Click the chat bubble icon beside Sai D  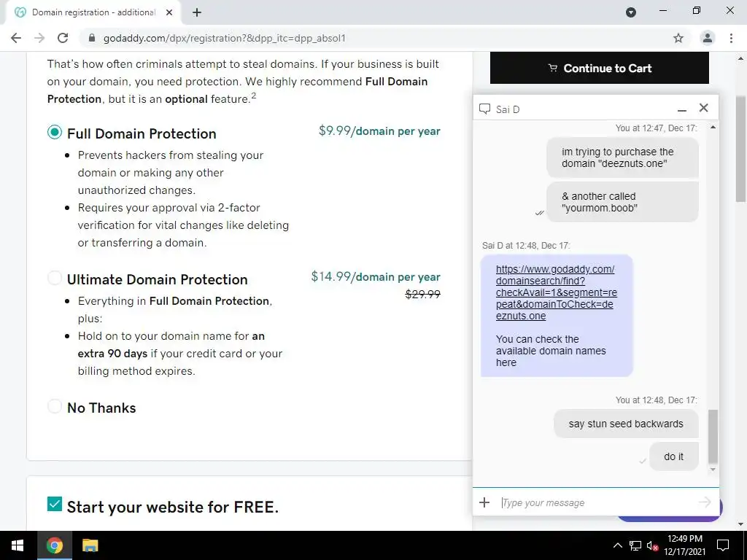(x=484, y=109)
